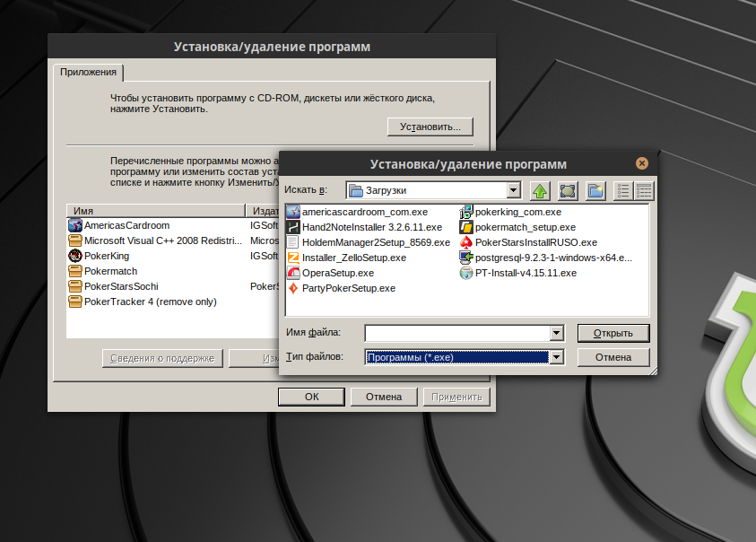The width and height of the screenshot is (756, 542).
Task: Click PokerStarsSochi program icon in list
Action: pos(75,286)
